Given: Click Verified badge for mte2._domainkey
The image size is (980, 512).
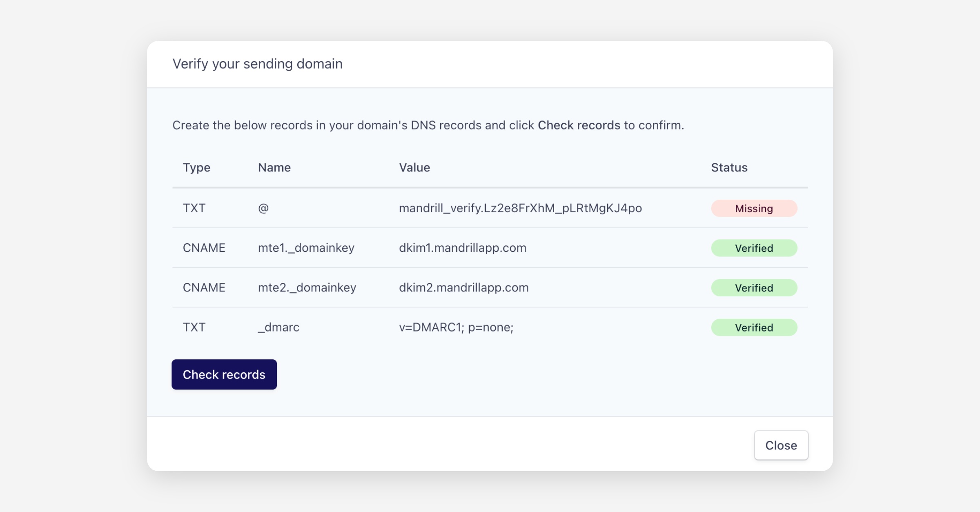Looking at the screenshot, I should pyautogui.click(x=754, y=288).
